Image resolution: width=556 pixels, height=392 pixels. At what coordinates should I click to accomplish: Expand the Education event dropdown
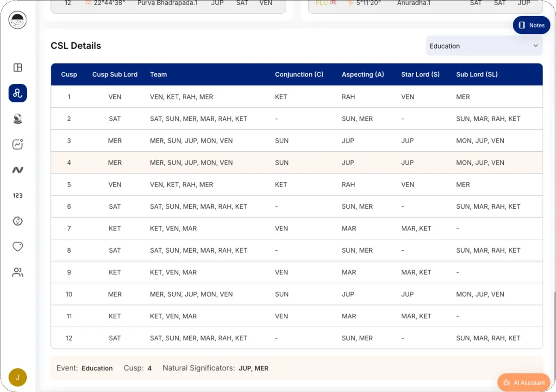(x=484, y=46)
